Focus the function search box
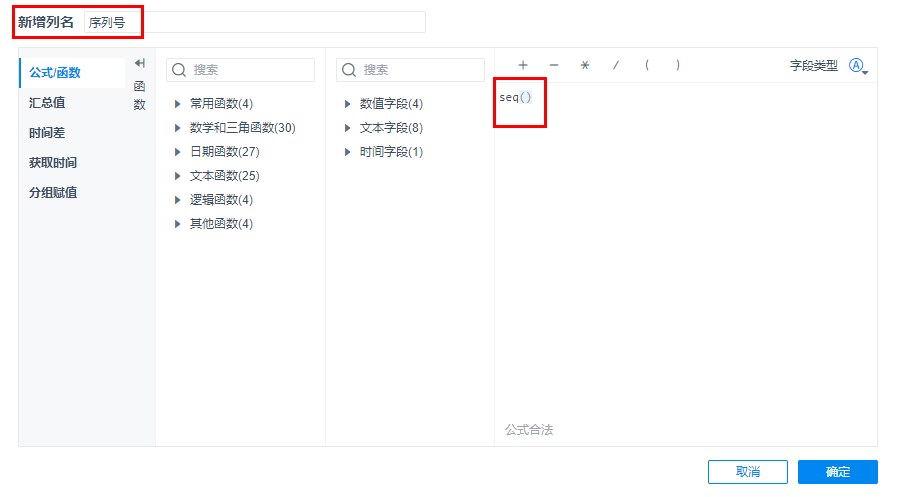Screen dimensions: 897x497 click(240, 70)
